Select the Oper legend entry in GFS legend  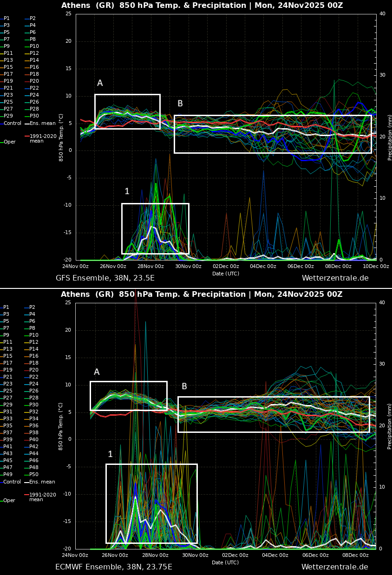tap(9, 142)
